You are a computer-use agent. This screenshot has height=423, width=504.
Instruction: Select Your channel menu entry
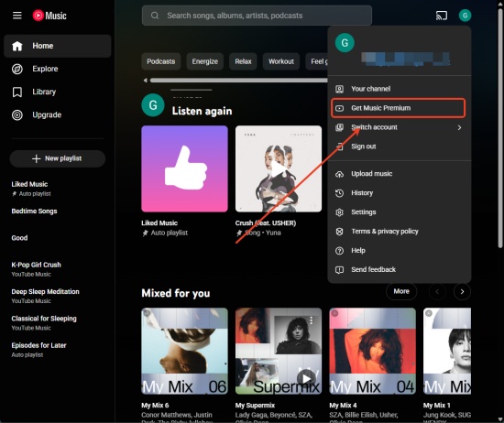point(400,89)
